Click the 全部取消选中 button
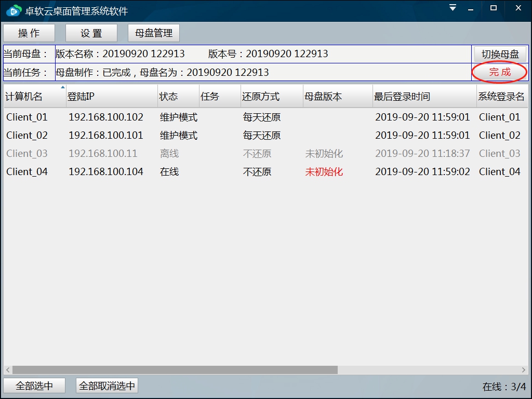 tap(107, 386)
